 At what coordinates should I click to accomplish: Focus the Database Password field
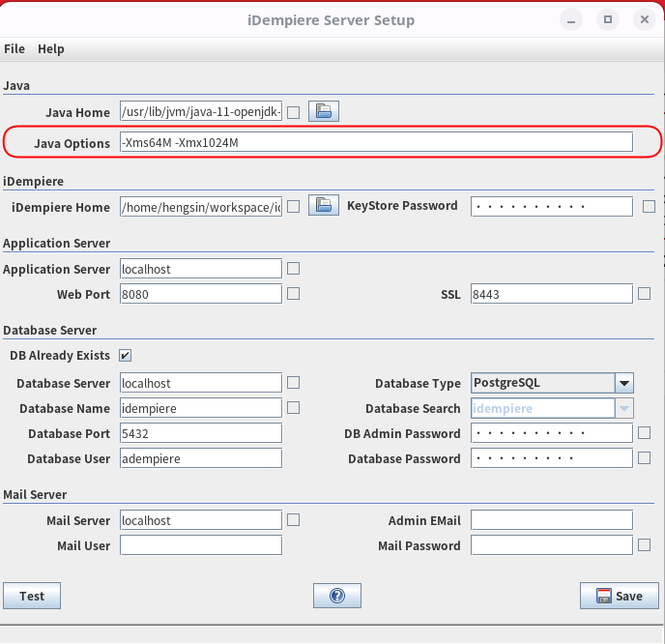552,458
